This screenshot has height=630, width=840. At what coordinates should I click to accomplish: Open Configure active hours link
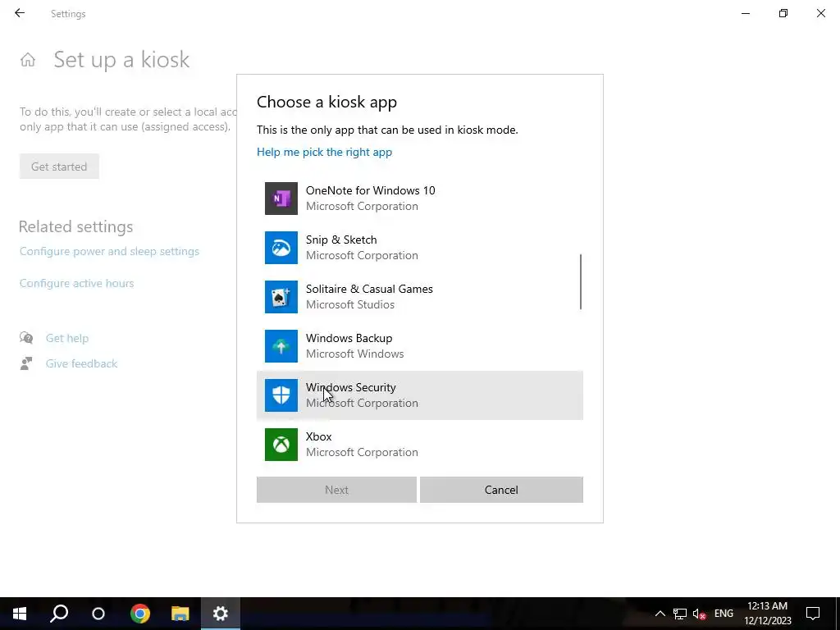click(x=76, y=283)
